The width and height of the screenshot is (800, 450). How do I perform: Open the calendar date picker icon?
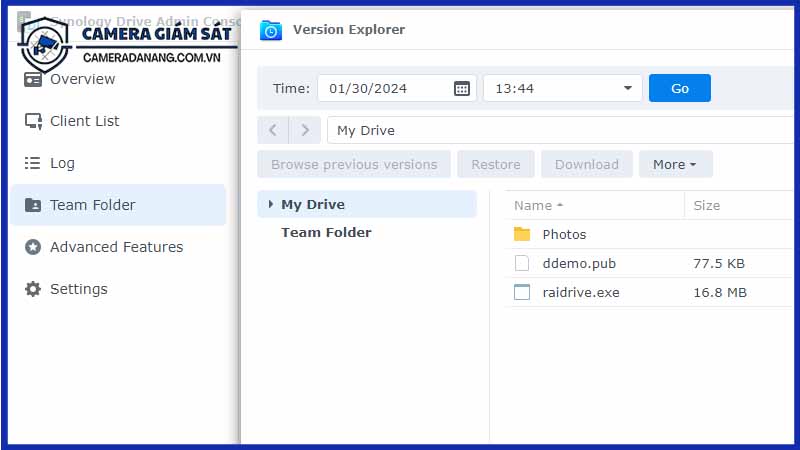click(461, 88)
